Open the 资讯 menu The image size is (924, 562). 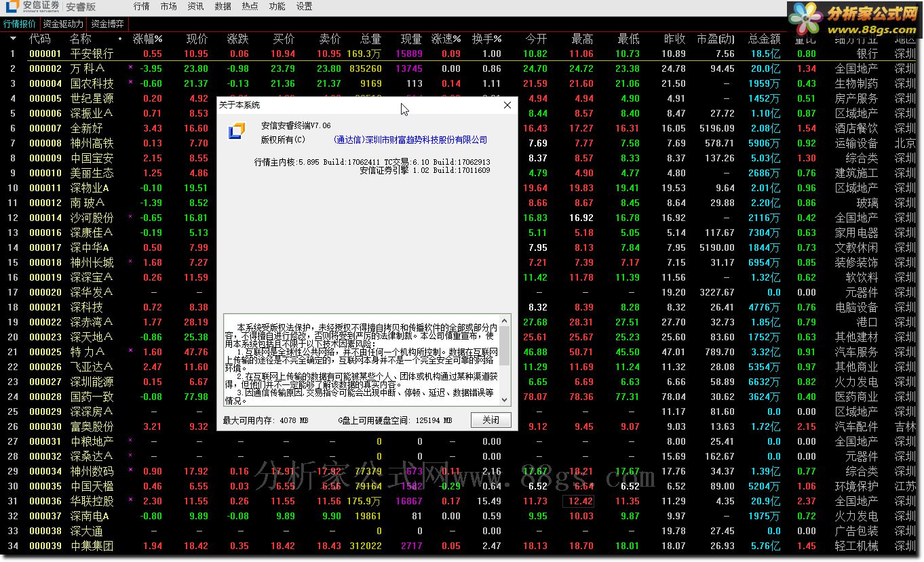click(x=196, y=7)
